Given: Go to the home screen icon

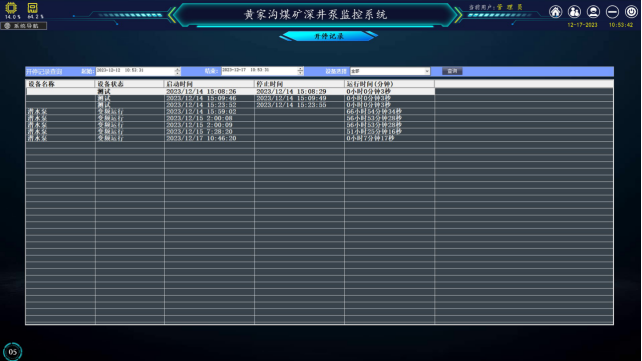Looking at the screenshot, I should pyautogui.click(x=556, y=12).
